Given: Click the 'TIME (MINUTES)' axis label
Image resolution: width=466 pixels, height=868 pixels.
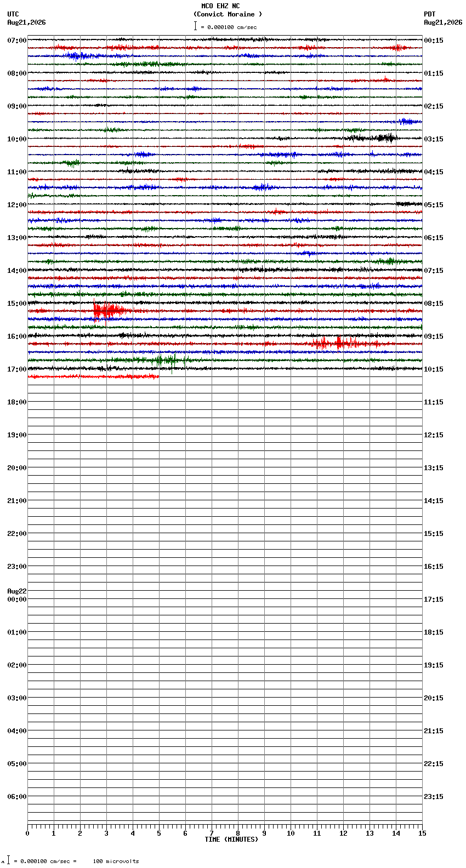Looking at the screenshot, I should [231, 840].
